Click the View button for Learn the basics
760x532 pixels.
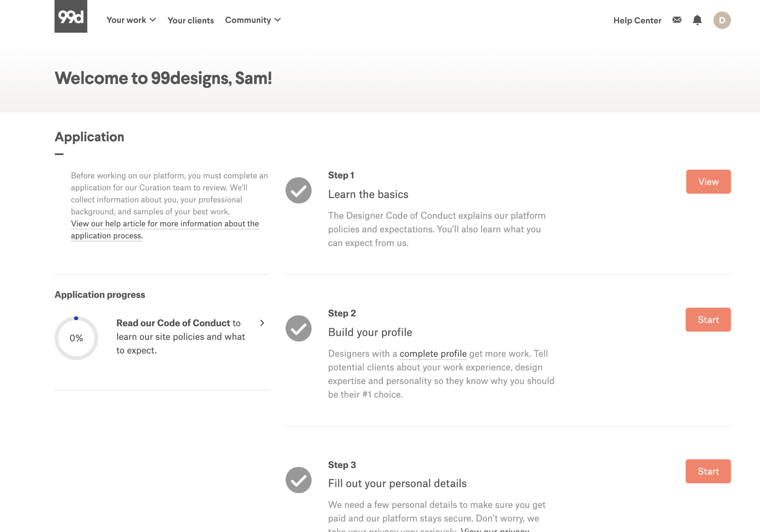click(708, 181)
